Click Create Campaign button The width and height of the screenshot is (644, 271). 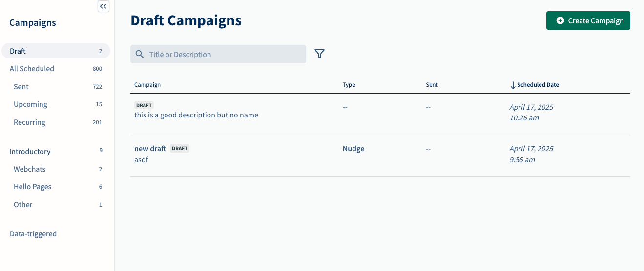(588, 20)
